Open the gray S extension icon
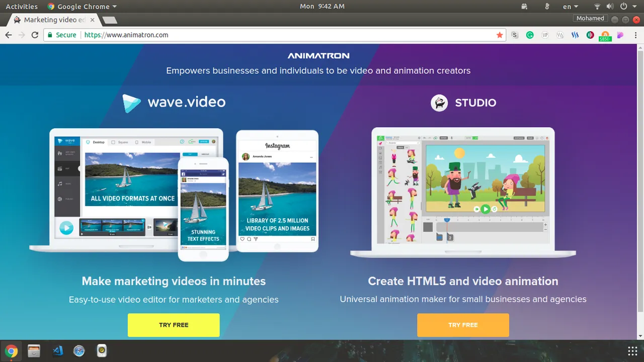 point(515,35)
